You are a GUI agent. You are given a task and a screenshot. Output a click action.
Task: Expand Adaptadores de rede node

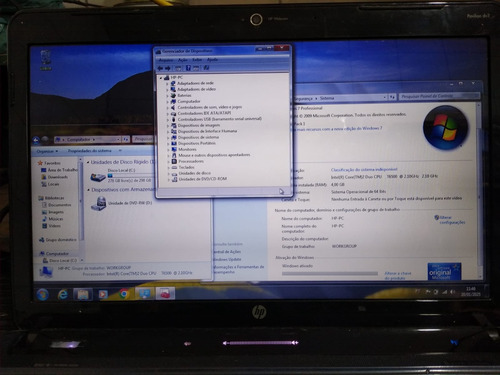tap(167, 84)
